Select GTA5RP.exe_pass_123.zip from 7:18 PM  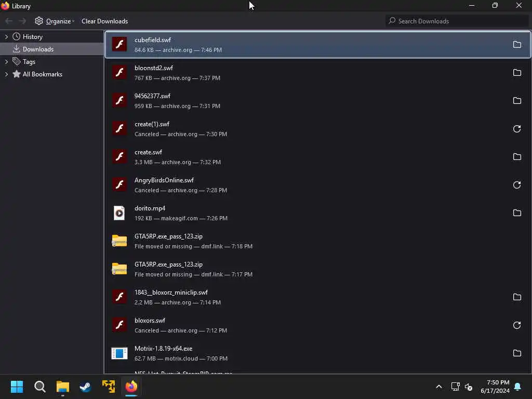click(x=317, y=241)
